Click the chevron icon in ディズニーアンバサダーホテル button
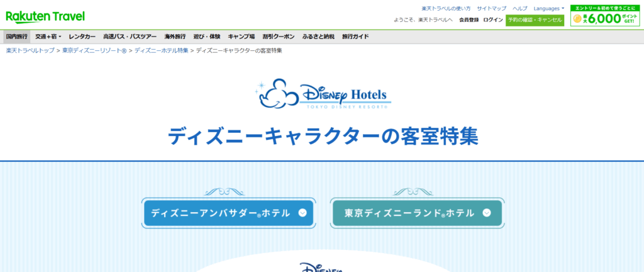 (303, 213)
